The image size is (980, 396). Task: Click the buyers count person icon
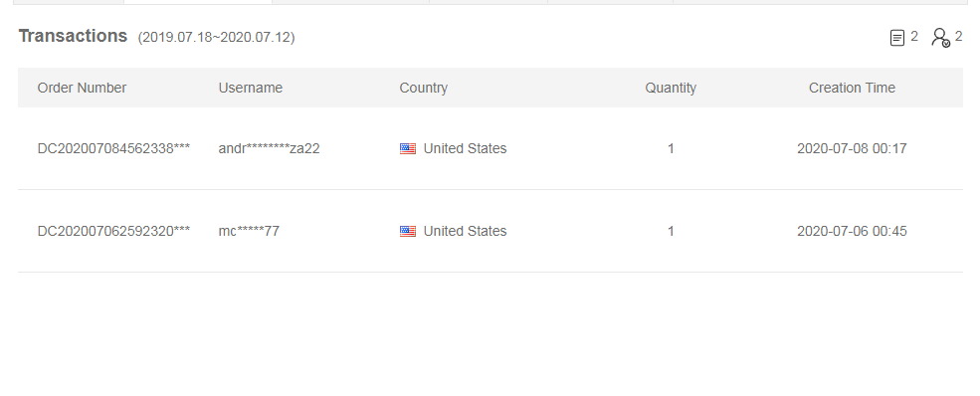(x=940, y=38)
